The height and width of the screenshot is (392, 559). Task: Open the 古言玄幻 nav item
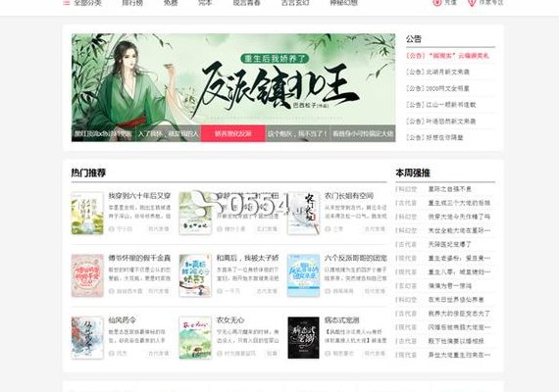click(295, 3)
